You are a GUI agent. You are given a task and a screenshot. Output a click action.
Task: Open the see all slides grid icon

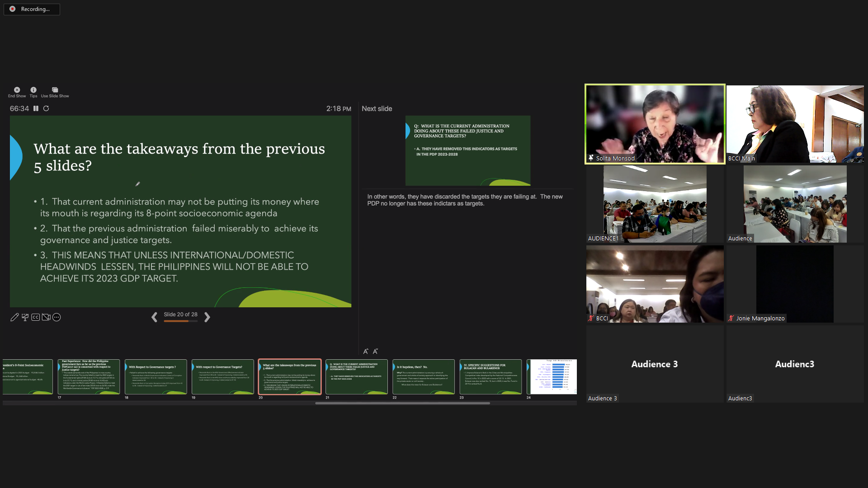(25, 317)
